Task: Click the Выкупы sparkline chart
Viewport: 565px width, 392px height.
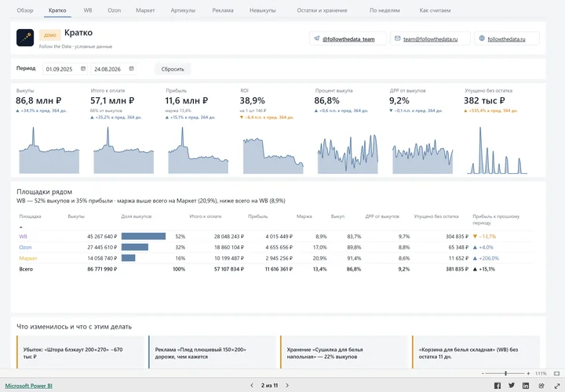Action: coord(49,150)
